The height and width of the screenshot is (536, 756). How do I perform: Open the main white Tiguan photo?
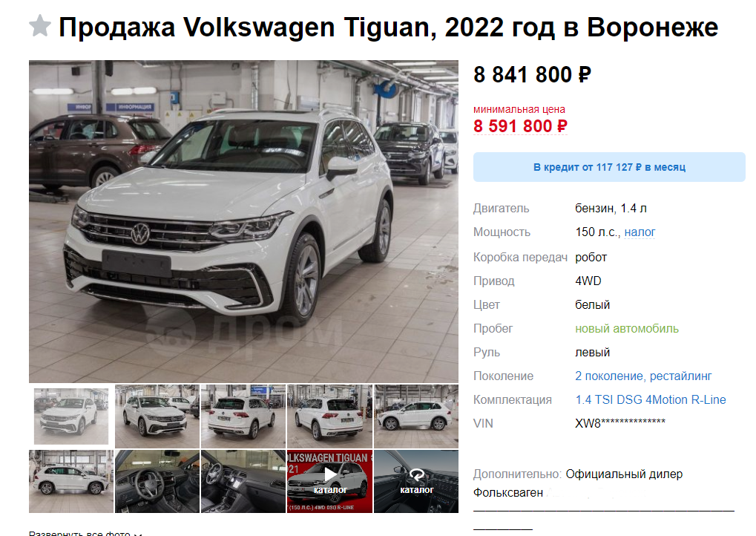[x=243, y=221]
